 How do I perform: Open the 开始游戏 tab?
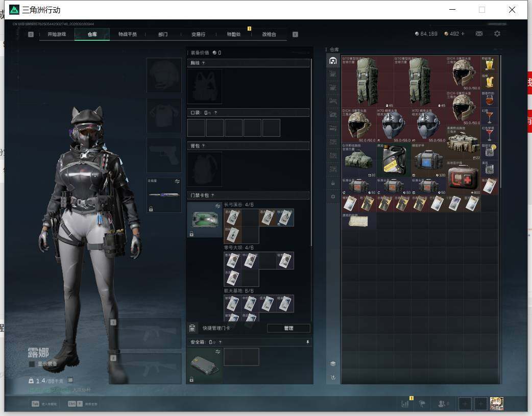tap(57, 34)
